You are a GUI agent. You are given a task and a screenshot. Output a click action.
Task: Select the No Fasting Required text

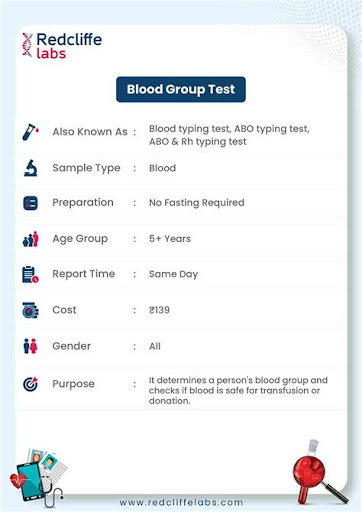tap(197, 203)
